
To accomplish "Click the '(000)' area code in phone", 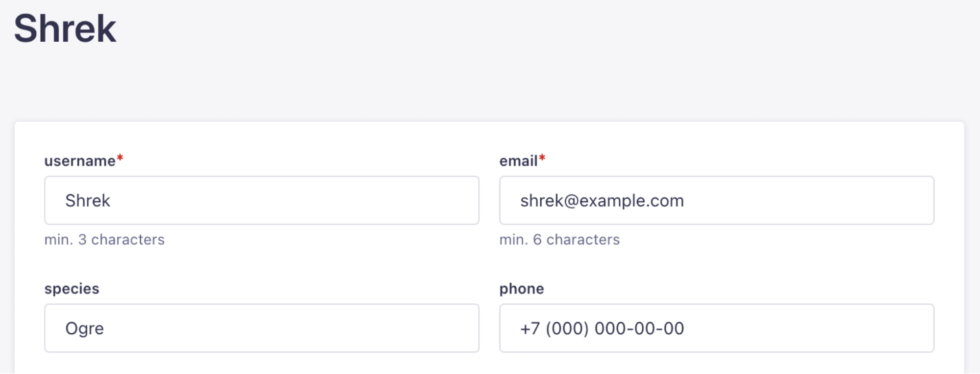I will (567, 328).
